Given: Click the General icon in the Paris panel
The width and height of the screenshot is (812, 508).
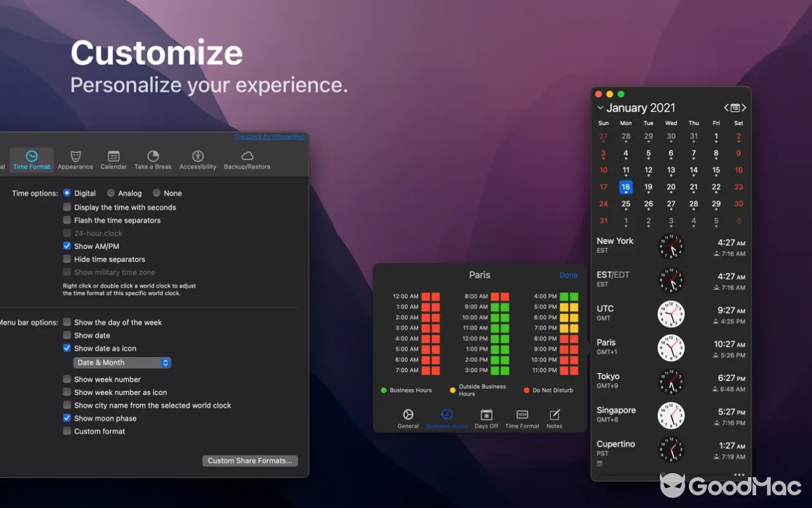Looking at the screenshot, I should pos(408,415).
